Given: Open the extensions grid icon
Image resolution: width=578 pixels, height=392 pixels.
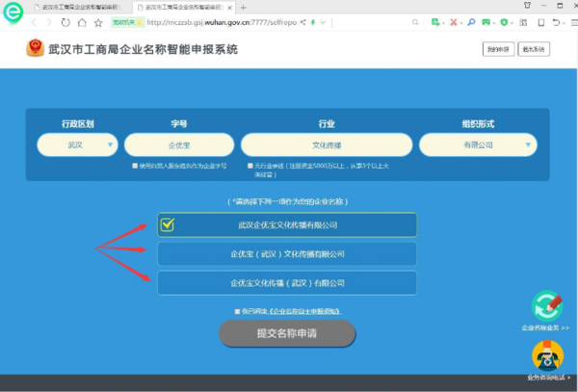Looking at the screenshot, I should pyautogui.click(x=523, y=22).
